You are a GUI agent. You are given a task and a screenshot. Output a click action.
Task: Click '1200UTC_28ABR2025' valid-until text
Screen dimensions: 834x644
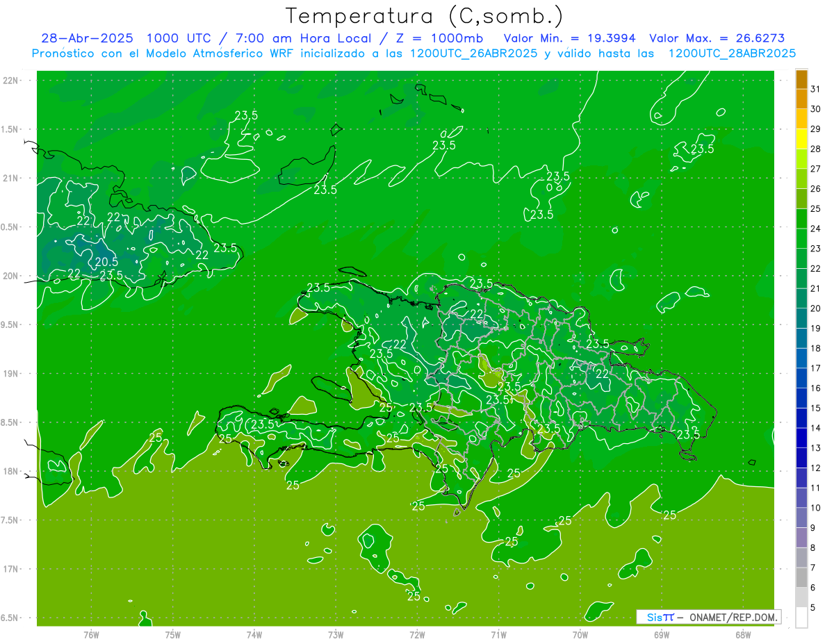(x=732, y=53)
